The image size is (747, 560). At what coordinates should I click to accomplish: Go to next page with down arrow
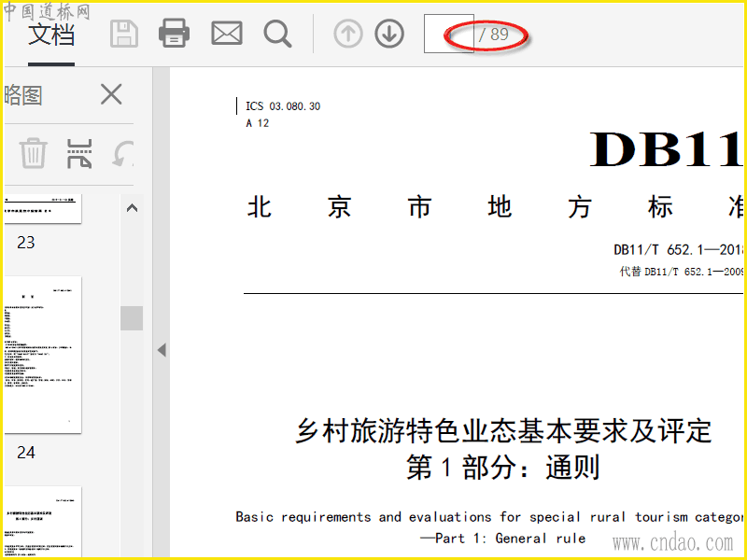click(389, 35)
